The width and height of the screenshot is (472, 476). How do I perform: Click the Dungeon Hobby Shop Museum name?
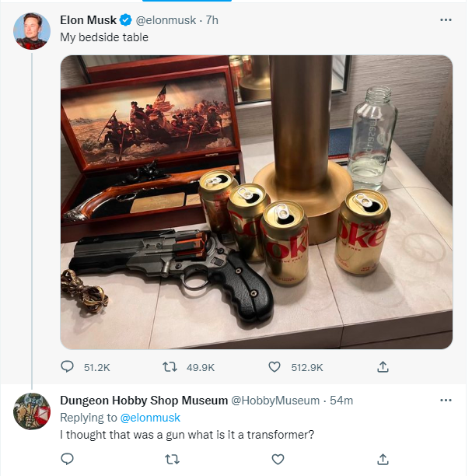[144, 401]
